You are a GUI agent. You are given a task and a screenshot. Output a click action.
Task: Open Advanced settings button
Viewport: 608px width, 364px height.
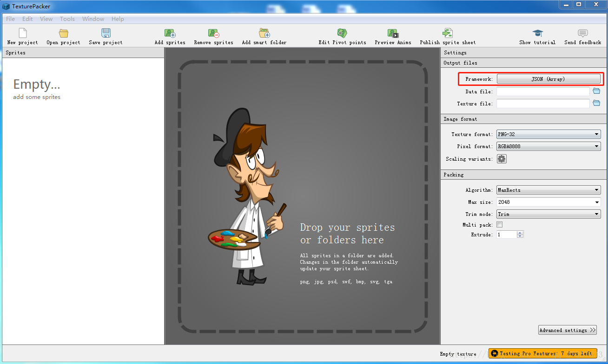[567, 330]
